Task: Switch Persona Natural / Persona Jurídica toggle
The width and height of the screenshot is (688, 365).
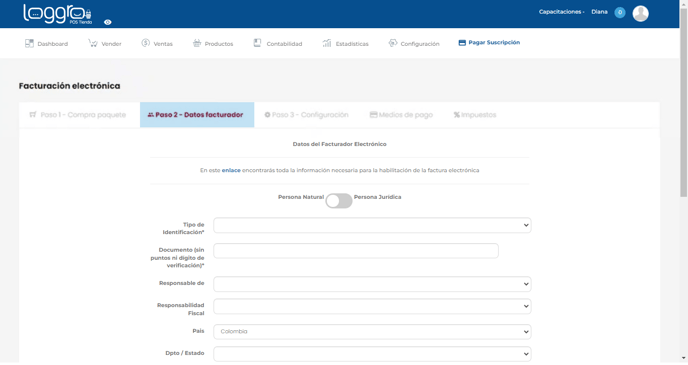Action: tap(339, 201)
